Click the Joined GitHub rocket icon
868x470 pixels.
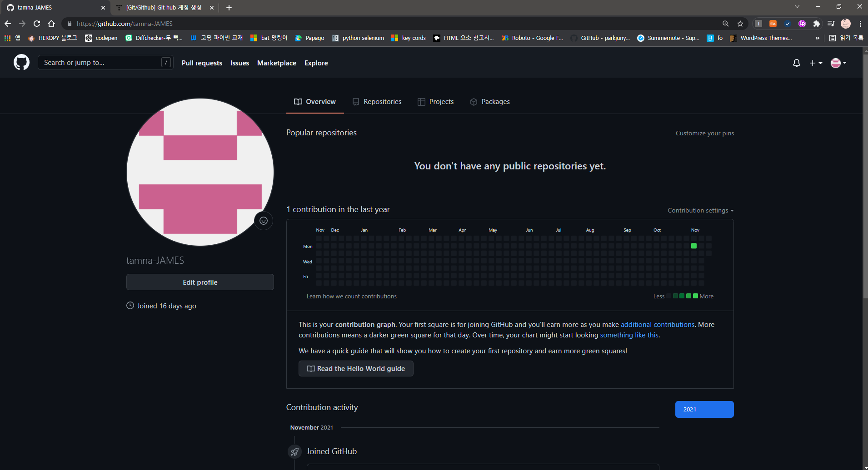coord(294,451)
